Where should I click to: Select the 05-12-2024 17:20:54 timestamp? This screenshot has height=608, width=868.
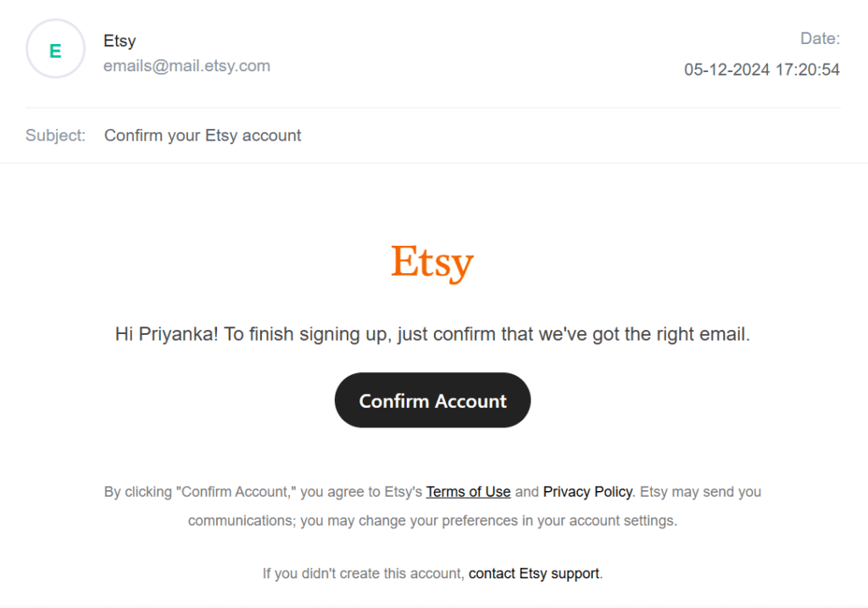(762, 70)
